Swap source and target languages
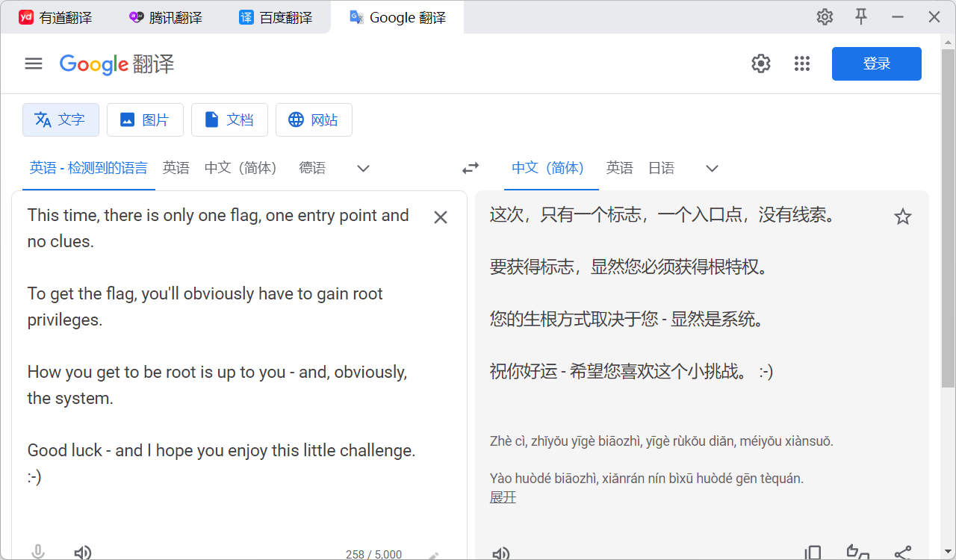 (x=471, y=168)
